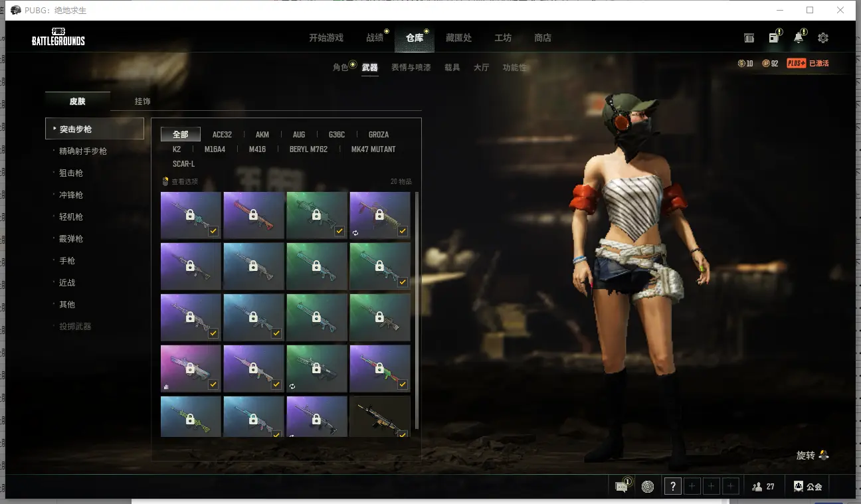Viewport: 861px width, 504px height.
Task: Click the last plus team slot
Action: point(731,487)
